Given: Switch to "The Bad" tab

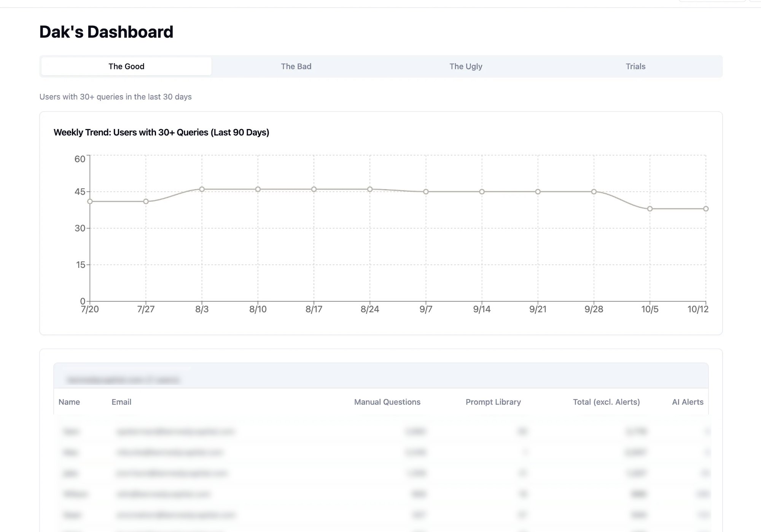Looking at the screenshot, I should [296, 66].
